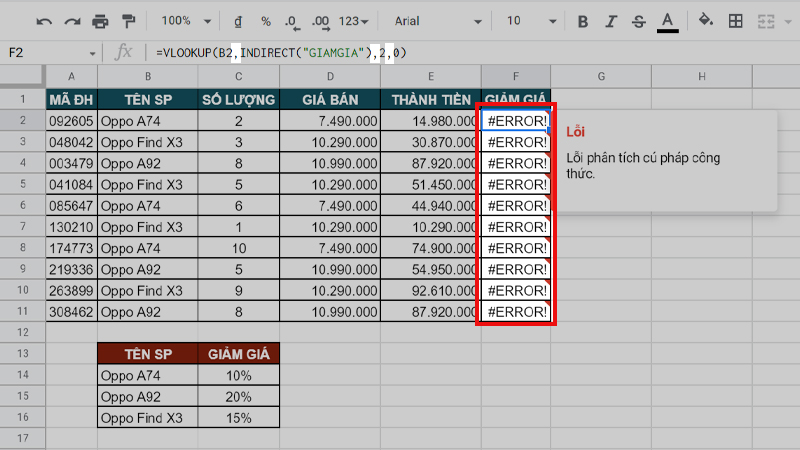
Task: Click the merge cells icon
Action: click(766, 21)
